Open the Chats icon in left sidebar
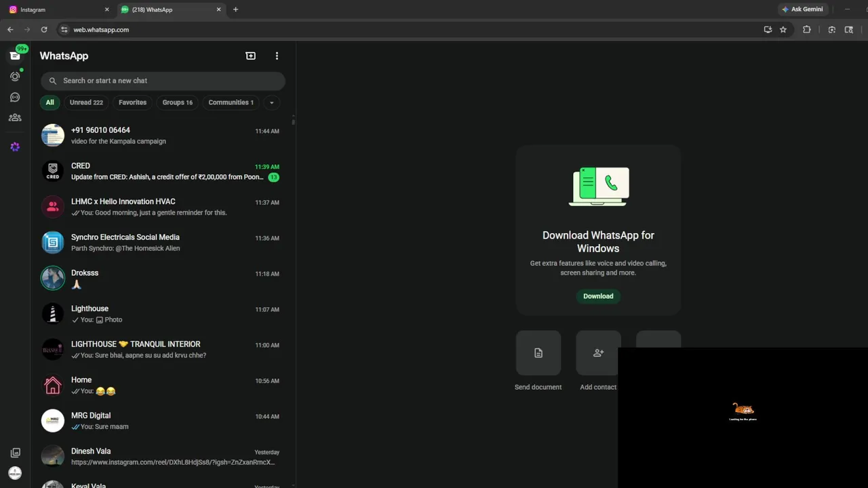The height and width of the screenshot is (488, 868). click(15, 56)
